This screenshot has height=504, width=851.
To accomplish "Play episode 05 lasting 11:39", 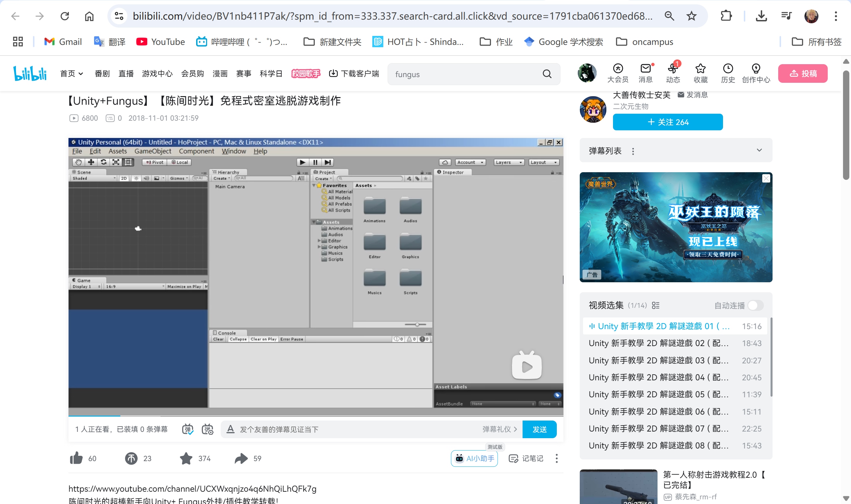I will click(676, 394).
